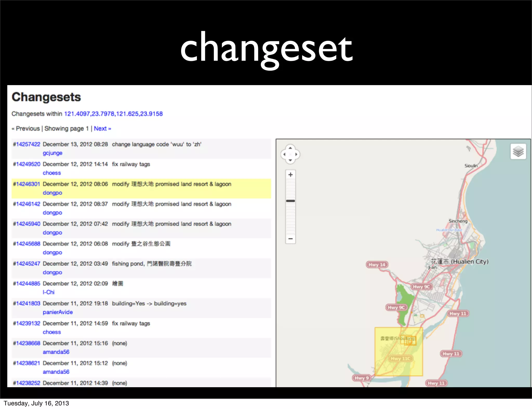This screenshot has height=409, width=532.
Task: Open changeset #14246142
Action: (x=26, y=204)
